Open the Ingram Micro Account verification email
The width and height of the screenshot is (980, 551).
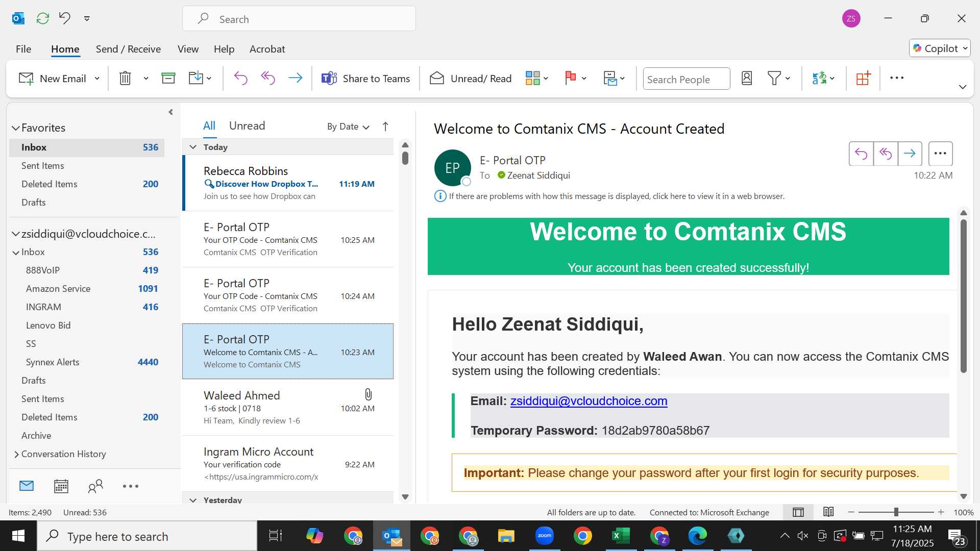click(288, 463)
